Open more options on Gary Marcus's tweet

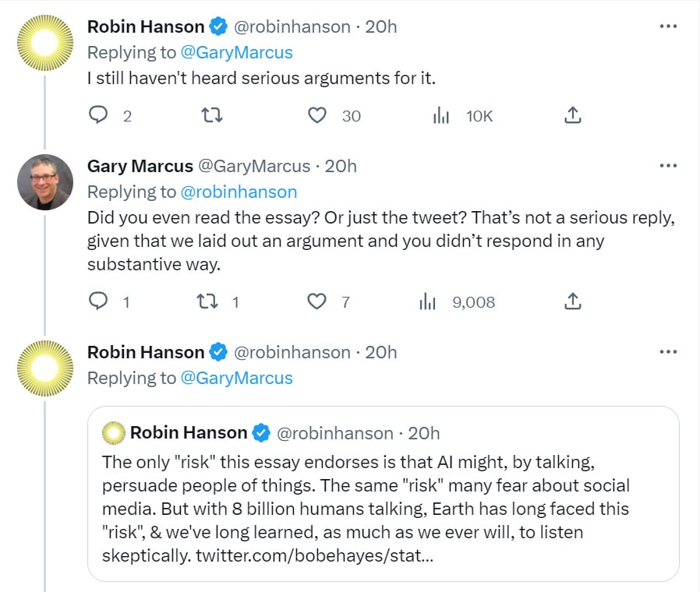(668, 166)
